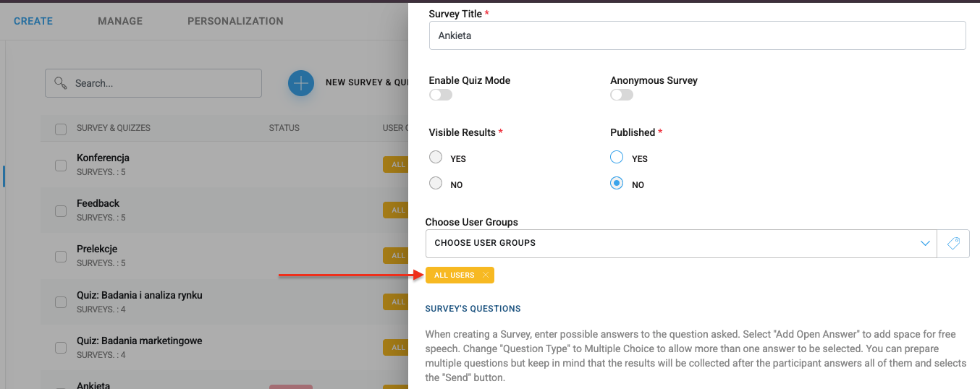This screenshot has height=389, width=980.
Task: Open the Personalization tab
Action: pyautogui.click(x=235, y=21)
